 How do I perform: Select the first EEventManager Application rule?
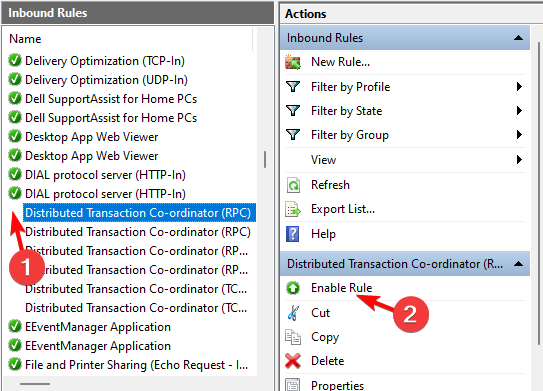pos(98,327)
